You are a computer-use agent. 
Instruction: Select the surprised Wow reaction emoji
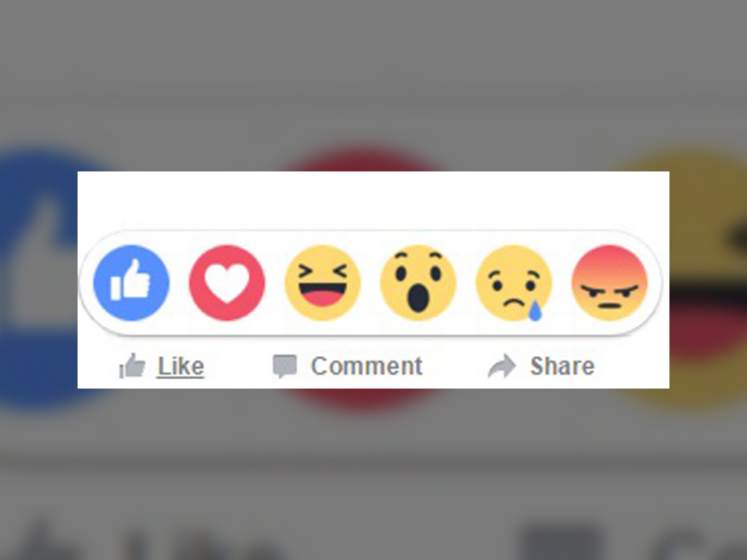click(x=418, y=283)
